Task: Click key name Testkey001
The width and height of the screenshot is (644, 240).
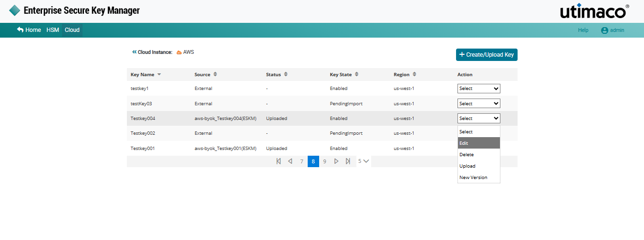Action: (143, 148)
